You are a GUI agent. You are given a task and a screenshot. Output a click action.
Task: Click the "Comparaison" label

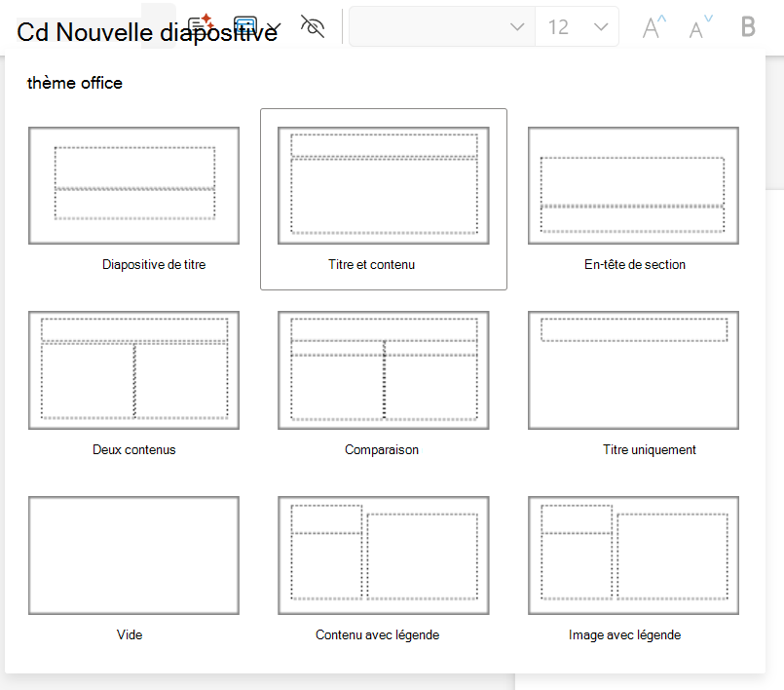382,450
